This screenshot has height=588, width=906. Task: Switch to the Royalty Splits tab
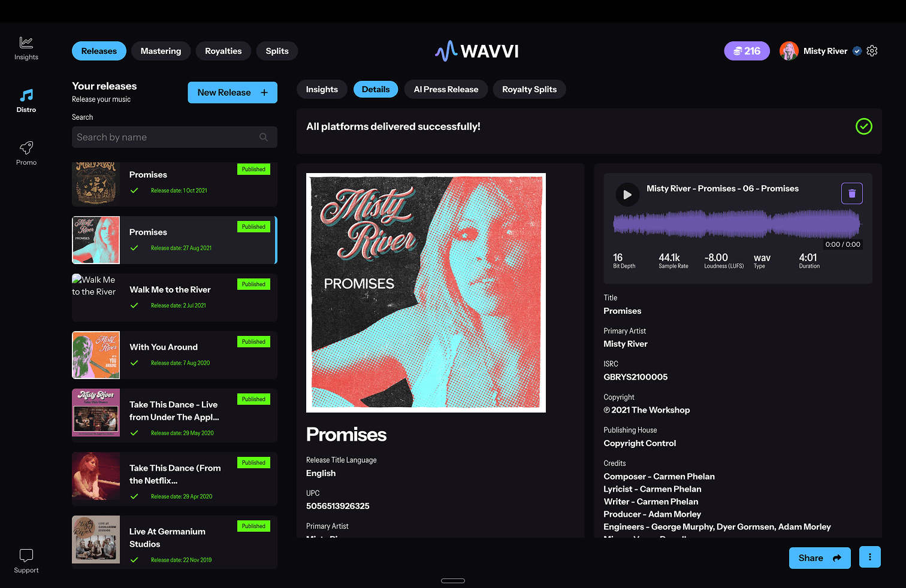[529, 89]
